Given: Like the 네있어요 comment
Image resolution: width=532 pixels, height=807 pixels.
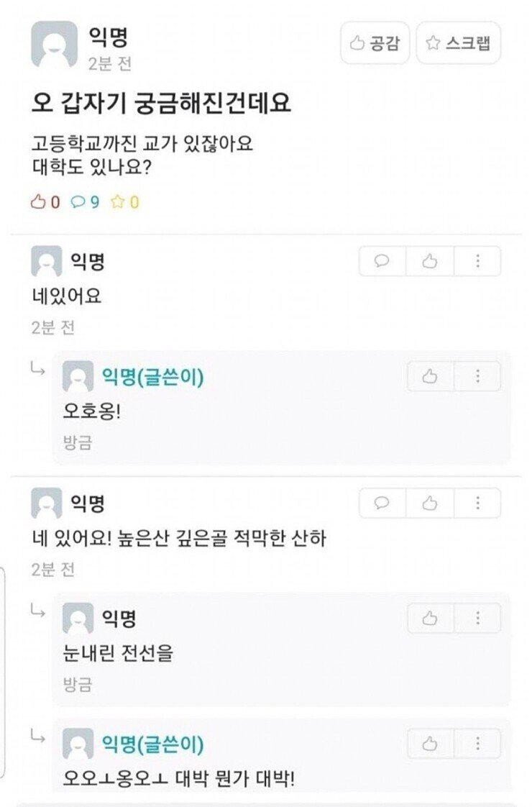Looking at the screenshot, I should [x=430, y=261].
